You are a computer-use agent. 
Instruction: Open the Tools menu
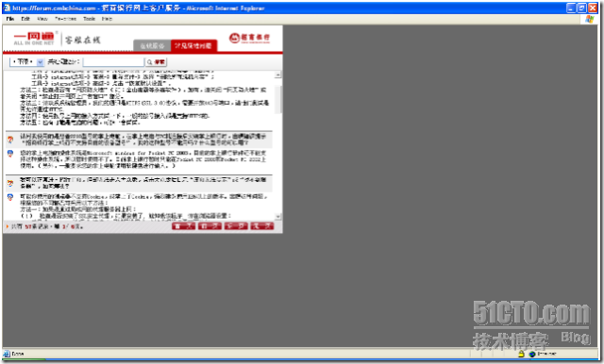89,19
